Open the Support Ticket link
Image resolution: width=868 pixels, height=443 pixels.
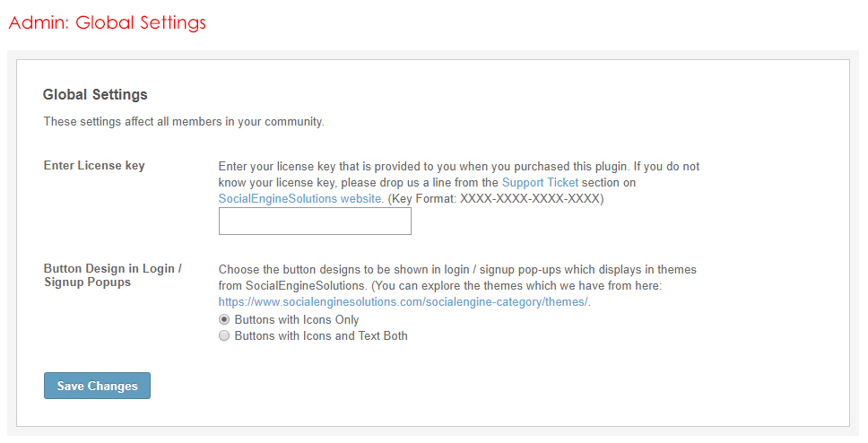[x=540, y=183]
